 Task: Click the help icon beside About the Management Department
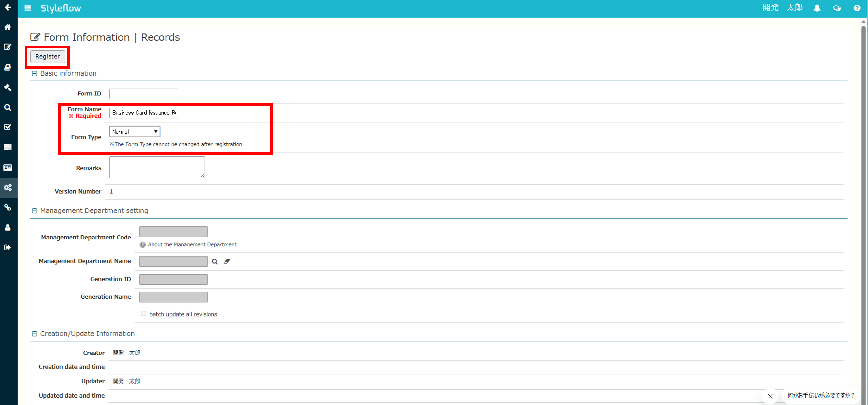(x=143, y=245)
